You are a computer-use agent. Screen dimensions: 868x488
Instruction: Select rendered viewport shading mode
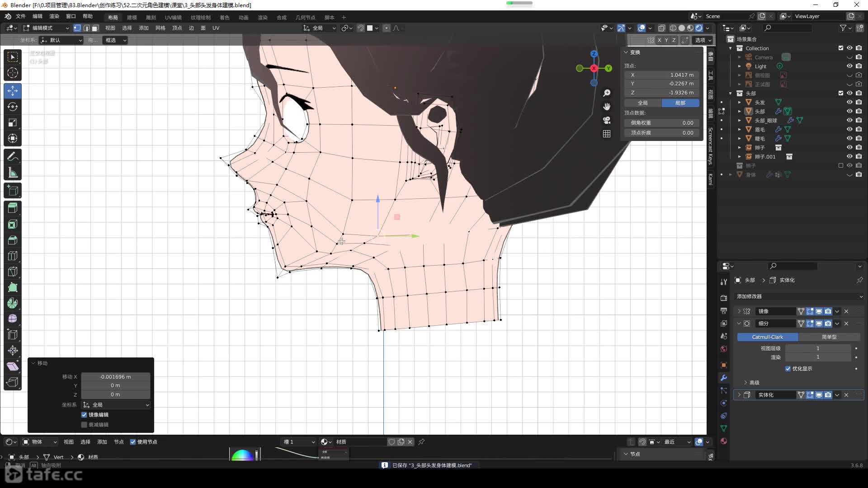699,28
